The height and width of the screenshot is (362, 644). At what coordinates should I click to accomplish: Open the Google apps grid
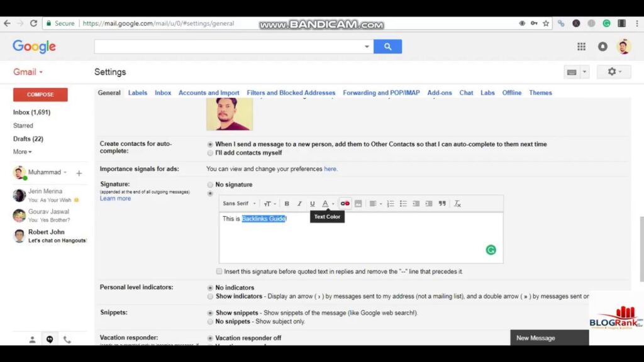(x=581, y=47)
